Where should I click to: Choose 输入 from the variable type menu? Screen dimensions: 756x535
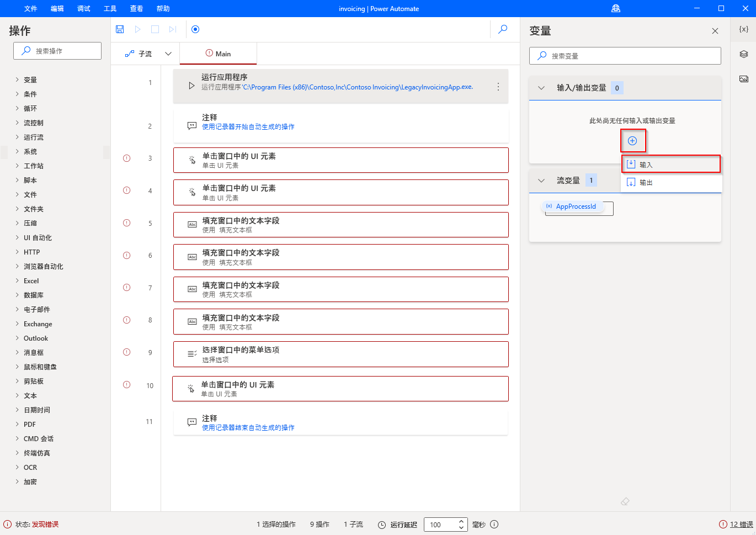(x=671, y=165)
